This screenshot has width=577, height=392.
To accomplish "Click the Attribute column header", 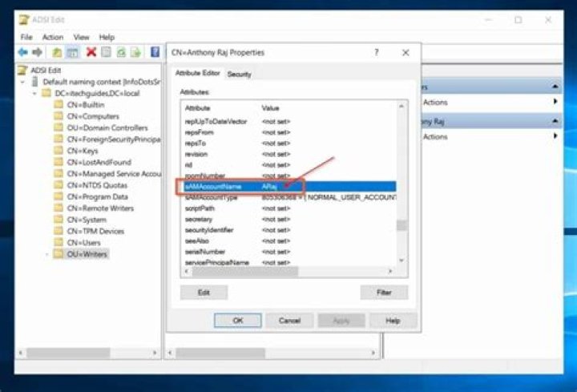I will pyautogui.click(x=198, y=108).
